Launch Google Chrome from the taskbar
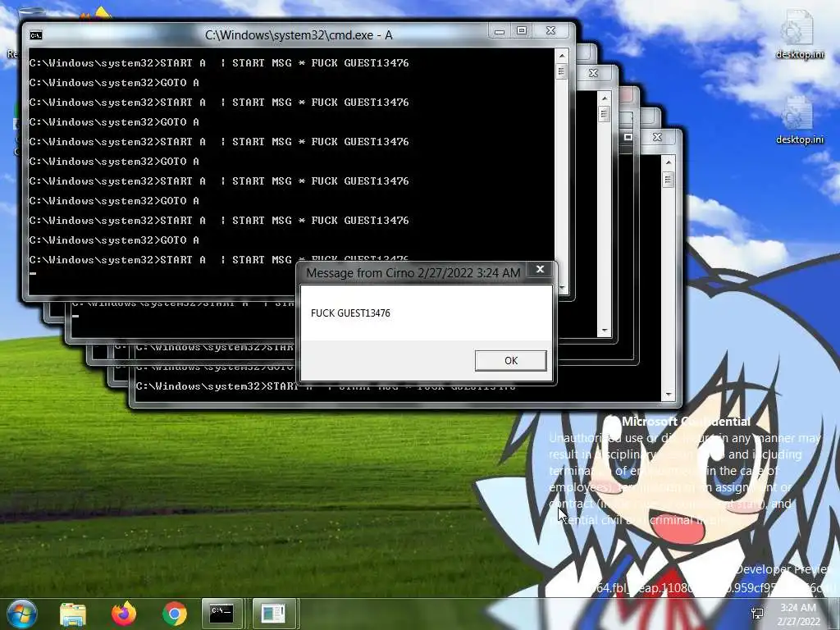 175,614
